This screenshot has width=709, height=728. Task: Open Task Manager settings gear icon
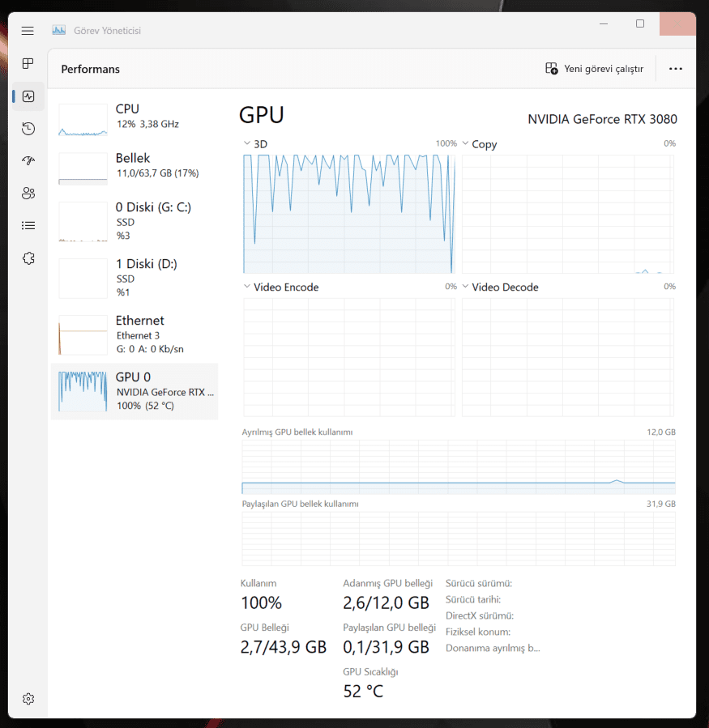28,698
